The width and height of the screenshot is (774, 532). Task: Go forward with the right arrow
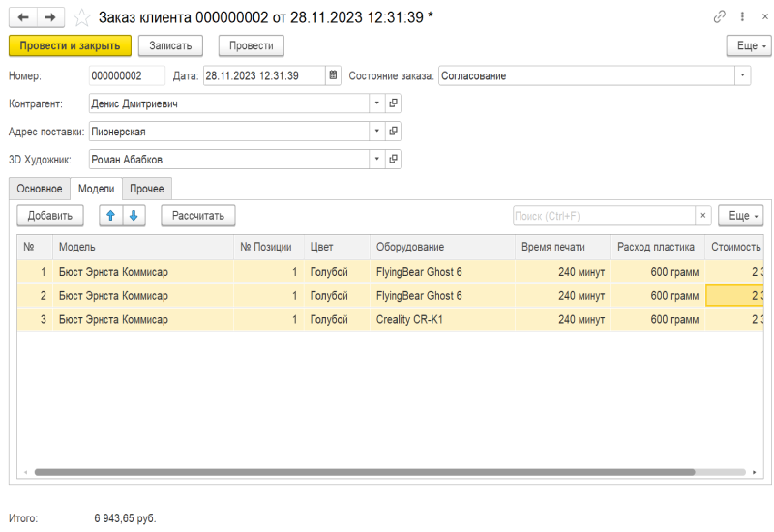point(50,17)
